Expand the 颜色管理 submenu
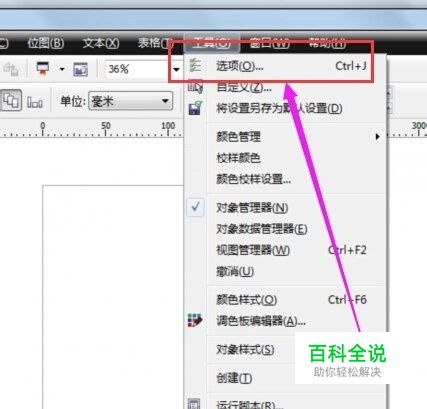The height and width of the screenshot is (409, 427). [285, 137]
